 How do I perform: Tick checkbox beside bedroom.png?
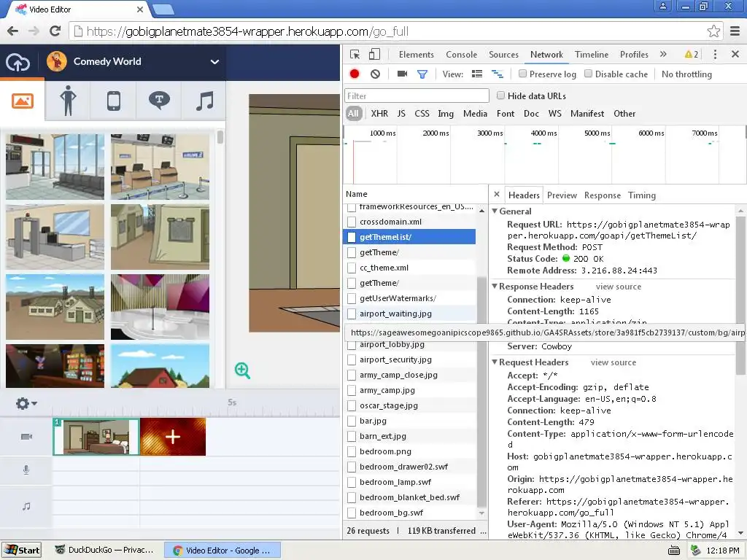pos(352,451)
